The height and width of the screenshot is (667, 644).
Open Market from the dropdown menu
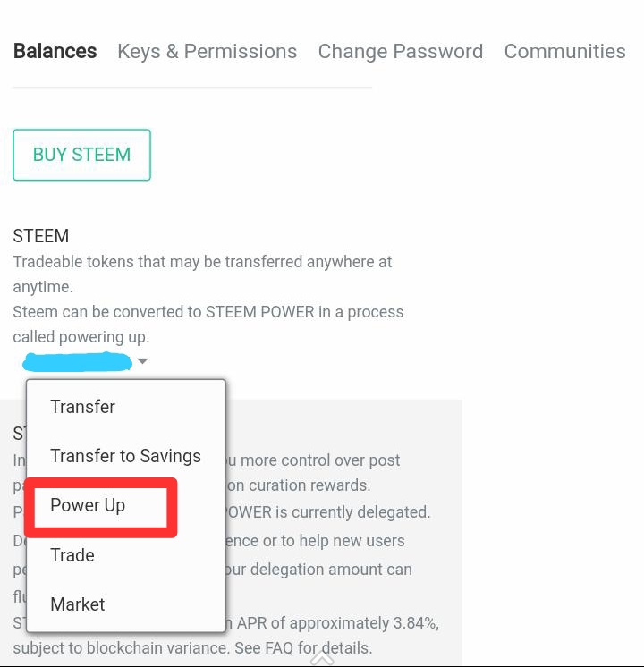point(78,604)
